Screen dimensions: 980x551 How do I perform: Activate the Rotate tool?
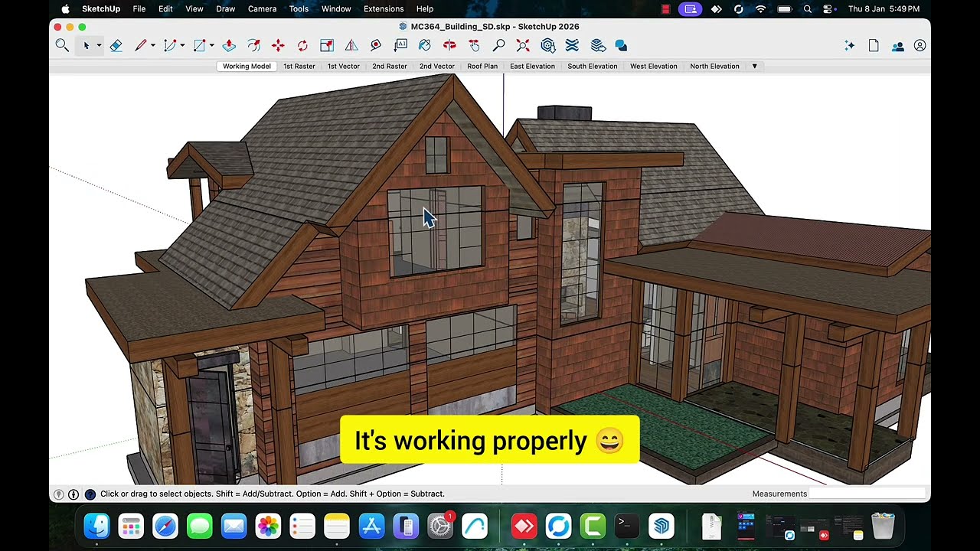[302, 46]
